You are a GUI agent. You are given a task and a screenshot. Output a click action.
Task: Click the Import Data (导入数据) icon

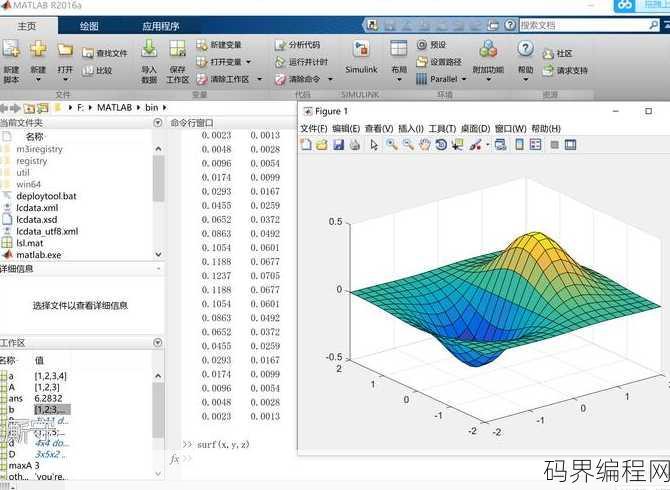[x=149, y=49]
